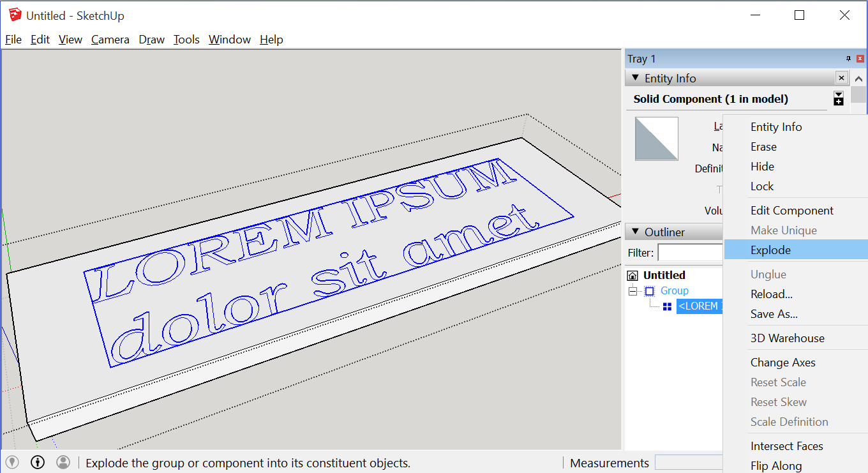Toggle auto-hide with the Tray 1 pin
This screenshot has height=473, width=868.
tap(848, 58)
